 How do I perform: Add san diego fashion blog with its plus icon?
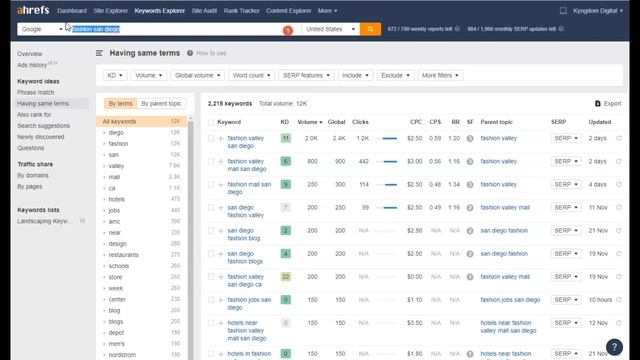(x=221, y=231)
